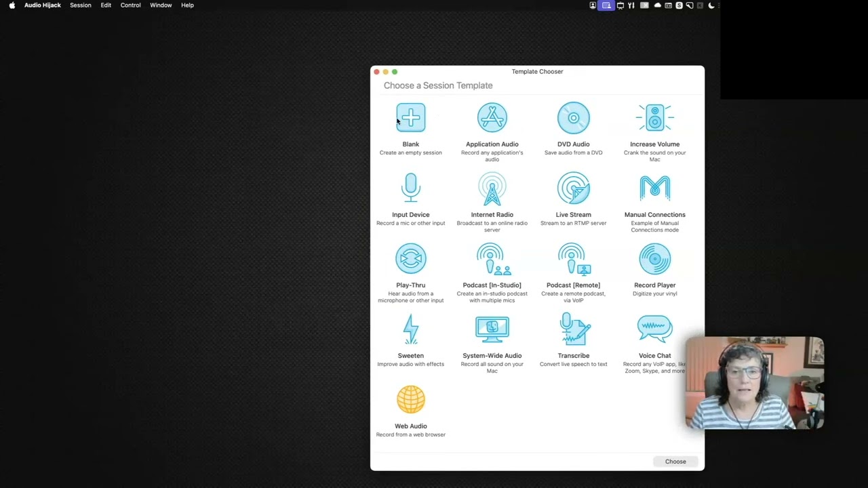Click the 'Save audio from a DVD' description
868x488 pixels.
[574, 153]
